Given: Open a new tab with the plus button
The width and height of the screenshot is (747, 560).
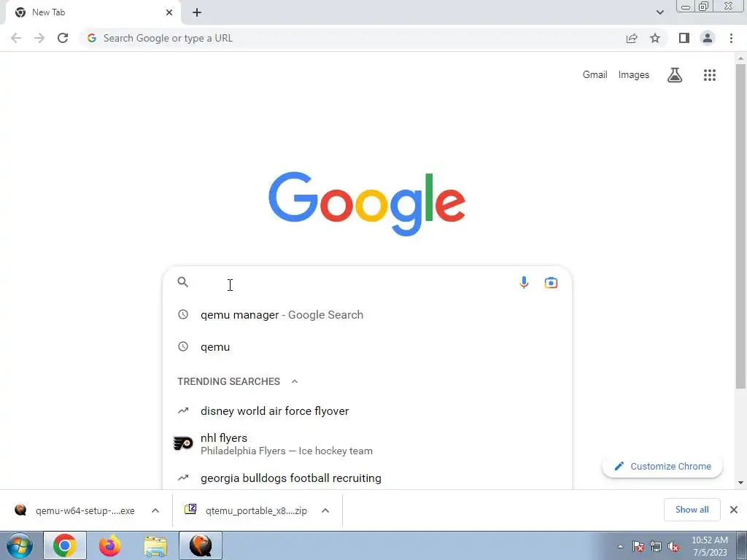Looking at the screenshot, I should click(197, 12).
